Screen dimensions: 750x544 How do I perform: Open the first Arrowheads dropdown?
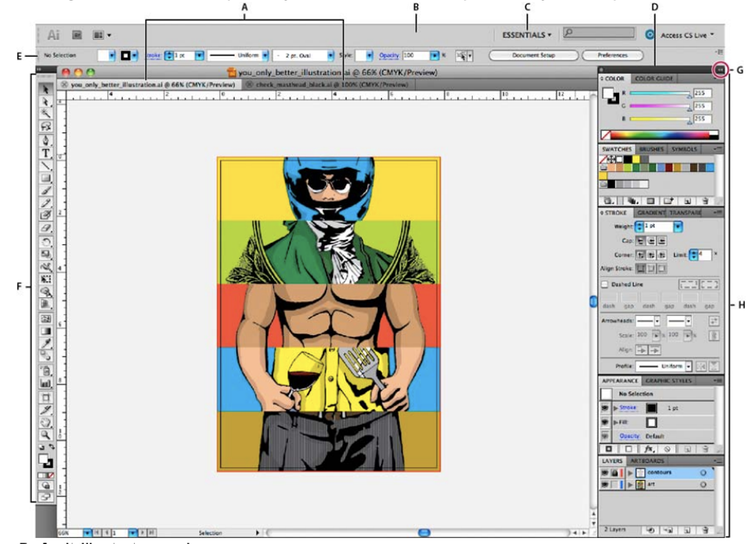657,321
